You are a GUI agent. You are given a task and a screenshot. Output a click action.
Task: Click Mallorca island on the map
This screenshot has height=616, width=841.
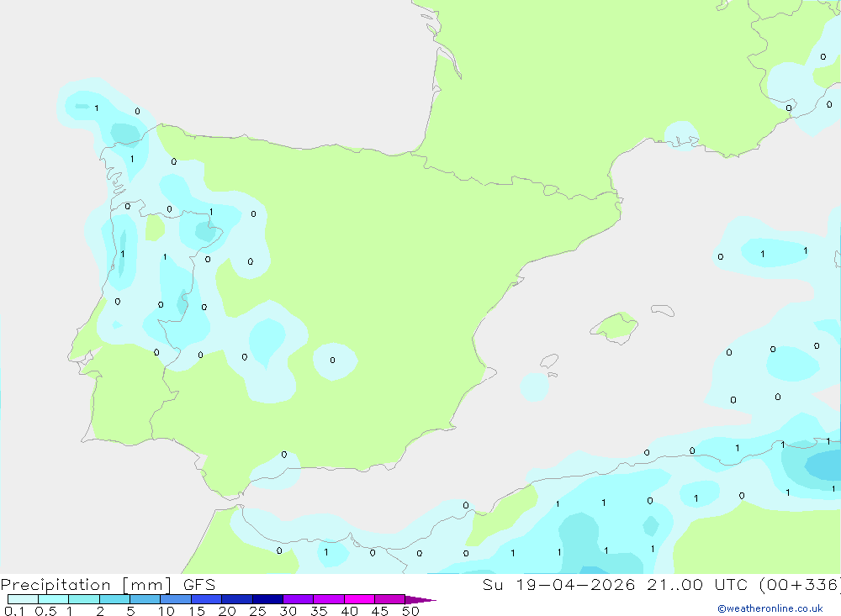pos(615,327)
